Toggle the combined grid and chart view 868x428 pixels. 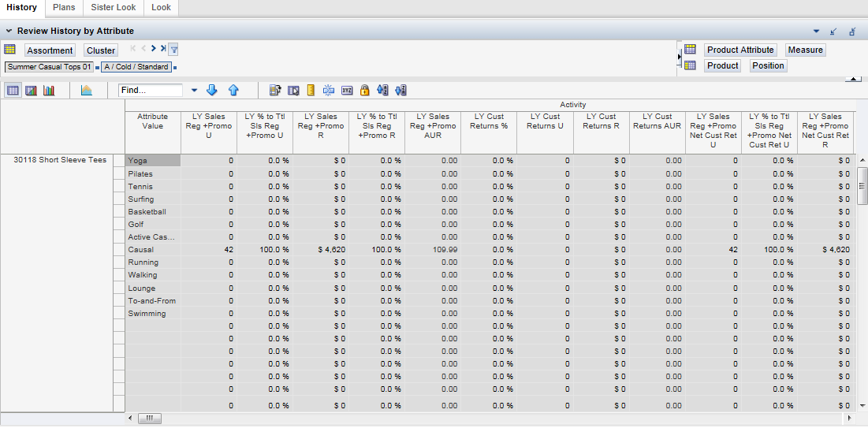coord(31,91)
